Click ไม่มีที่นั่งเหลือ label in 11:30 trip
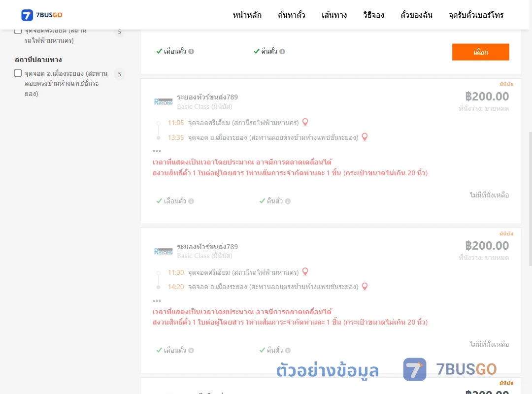Image resolution: width=532 pixels, height=394 pixels. tap(489, 344)
